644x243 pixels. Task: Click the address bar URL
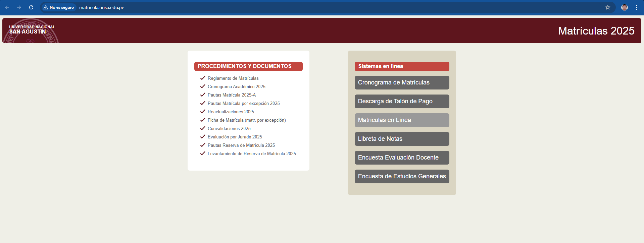tap(102, 7)
